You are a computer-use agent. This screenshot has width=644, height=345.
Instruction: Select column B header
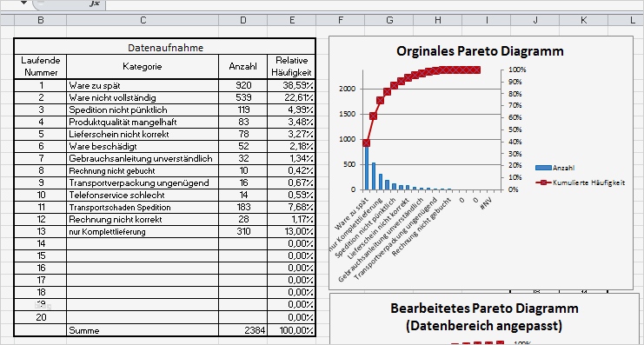pos(40,20)
